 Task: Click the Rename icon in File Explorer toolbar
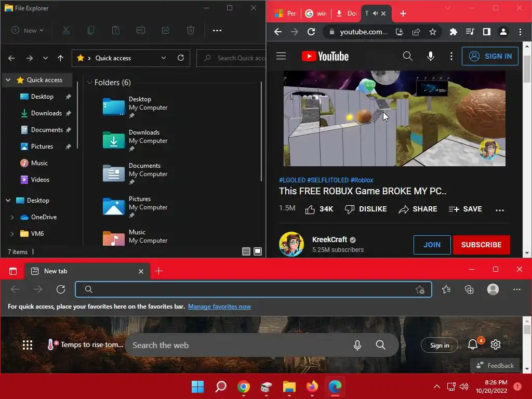coord(140,31)
